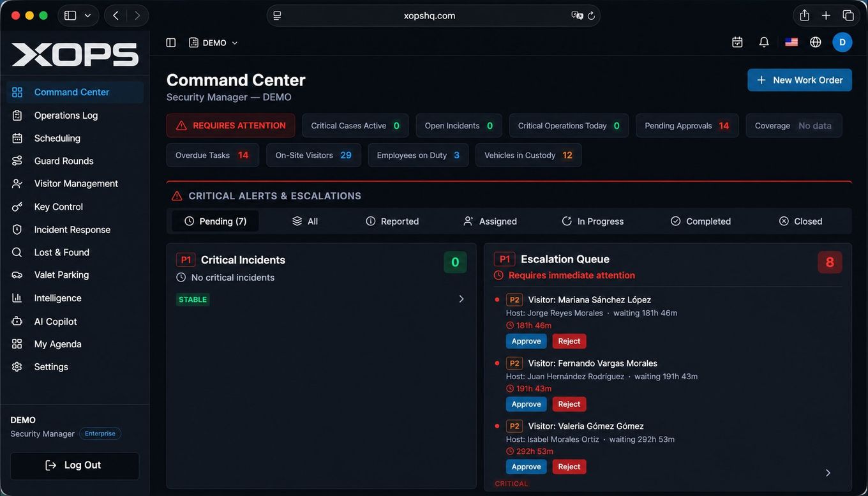Click the Log Out button
Viewport: 868px width, 496px height.
click(75, 465)
